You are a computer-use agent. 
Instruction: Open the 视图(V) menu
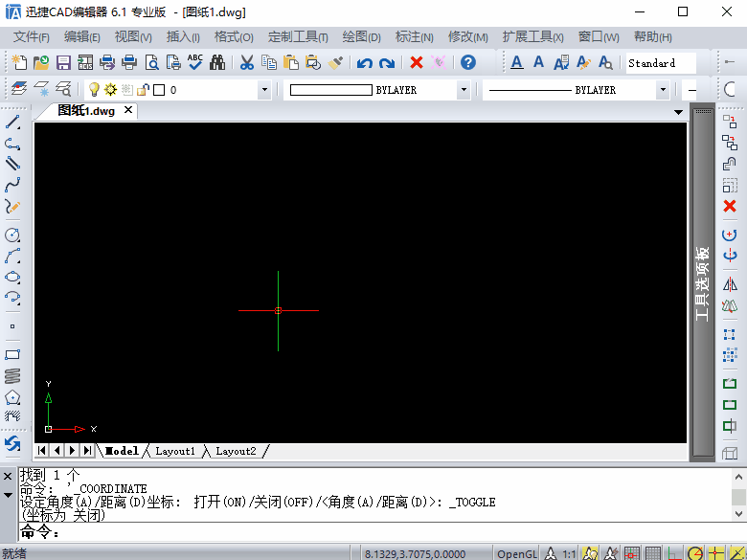pos(133,37)
